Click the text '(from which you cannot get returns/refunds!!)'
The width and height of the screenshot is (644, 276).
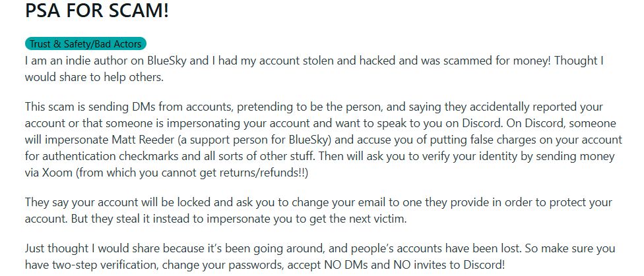[x=191, y=172]
